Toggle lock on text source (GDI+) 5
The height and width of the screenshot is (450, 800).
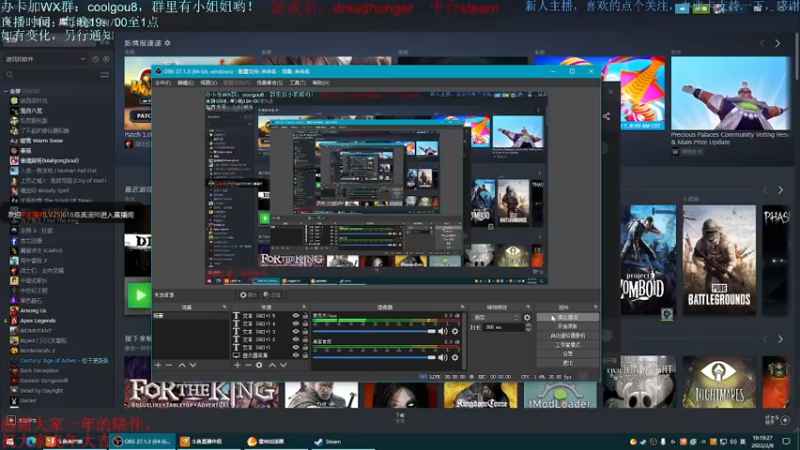305,316
